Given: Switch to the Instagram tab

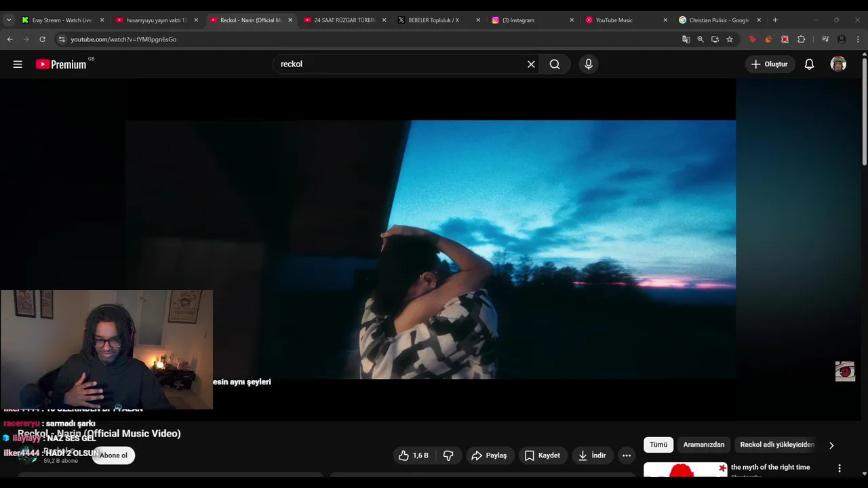Looking at the screenshot, I should 533,20.
